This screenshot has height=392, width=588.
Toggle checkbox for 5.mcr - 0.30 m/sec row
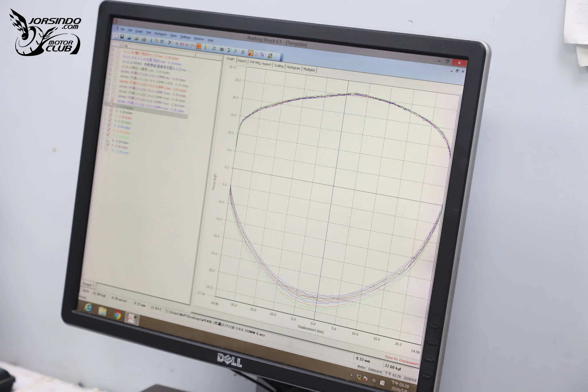pyautogui.click(x=112, y=95)
